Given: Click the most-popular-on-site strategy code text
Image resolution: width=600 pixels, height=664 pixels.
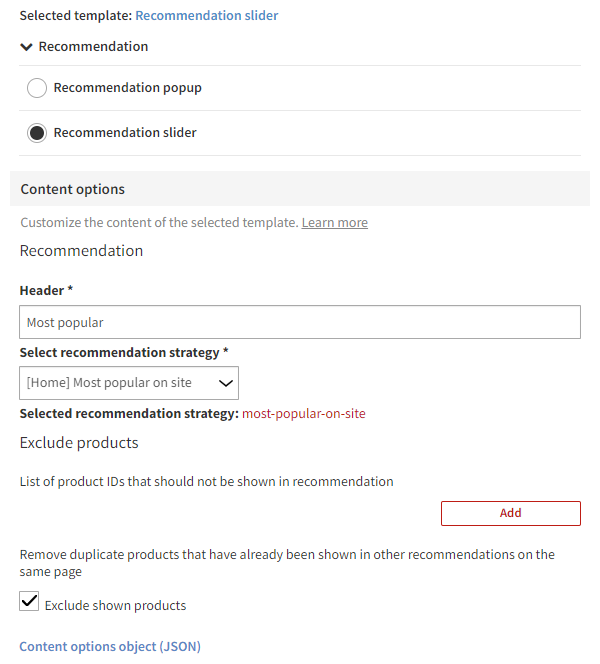Looking at the screenshot, I should [304, 413].
